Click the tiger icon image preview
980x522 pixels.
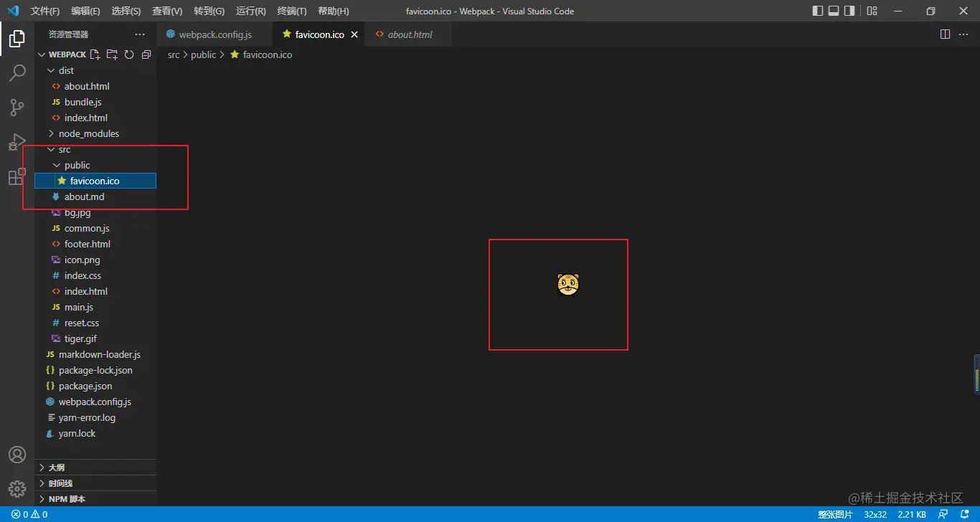coord(567,285)
